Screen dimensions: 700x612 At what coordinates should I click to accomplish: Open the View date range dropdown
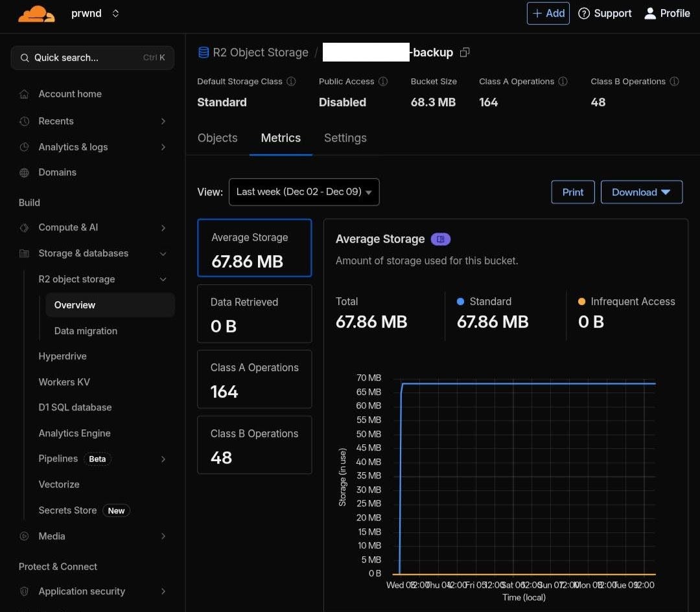point(304,192)
